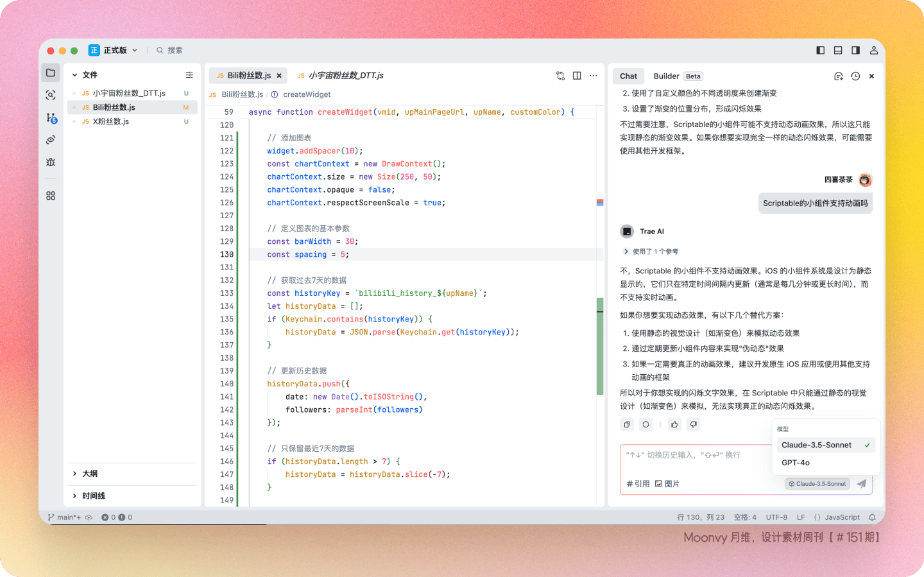Click the cloud sync icon in status bar
Viewport: 924px width, 577px height.
89,517
